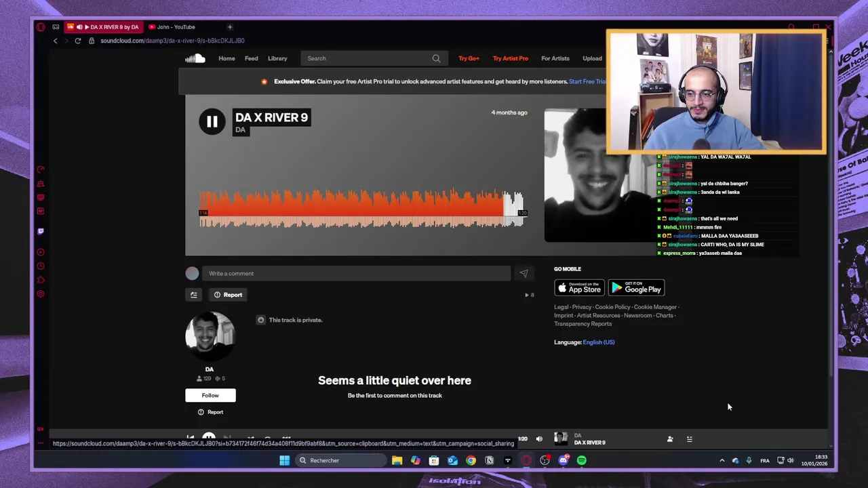Report user via Report under Follow
Viewport: 868px width, 488px height.
(x=210, y=412)
